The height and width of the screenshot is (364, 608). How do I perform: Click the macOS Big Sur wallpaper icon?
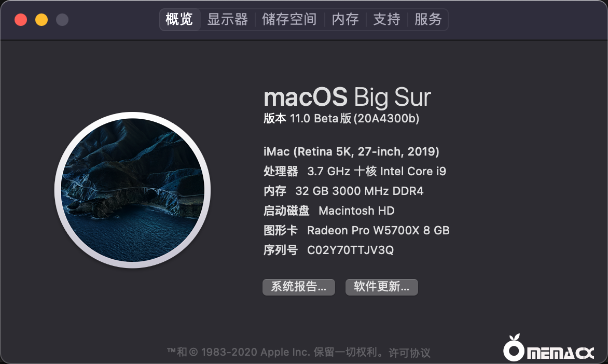pyautogui.click(x=133, y=190)
